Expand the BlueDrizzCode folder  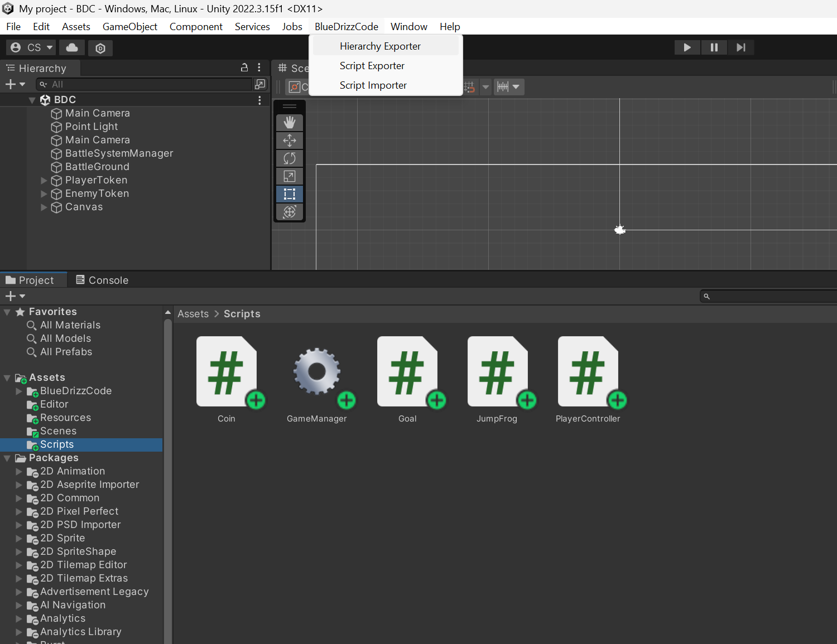click(x=19, y=391)
